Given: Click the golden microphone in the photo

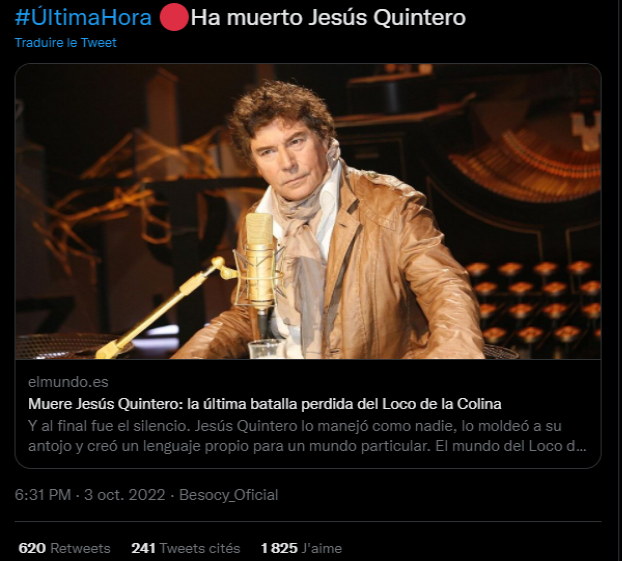Looking at the screenshot, I should [x=259, y=262].
